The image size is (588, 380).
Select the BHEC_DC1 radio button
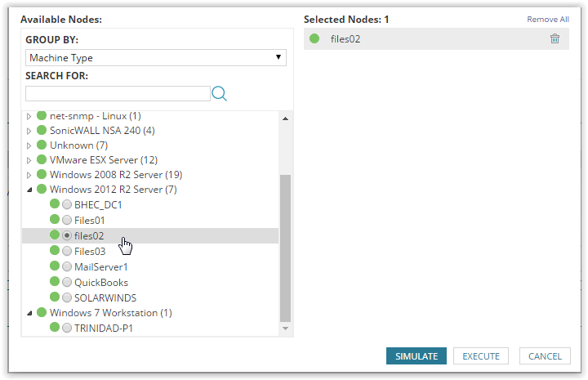point(67,204)
